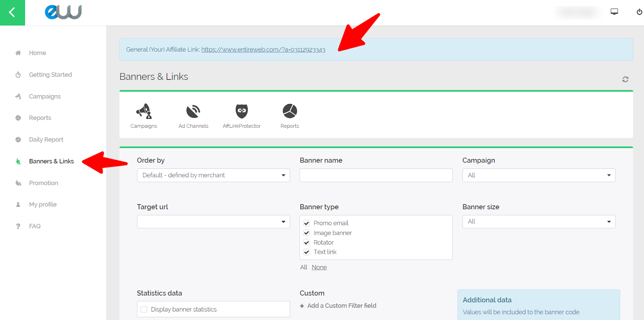Open Getting Started menu item
This screenshot has width=644, height=320.
(x=50, y=75)
